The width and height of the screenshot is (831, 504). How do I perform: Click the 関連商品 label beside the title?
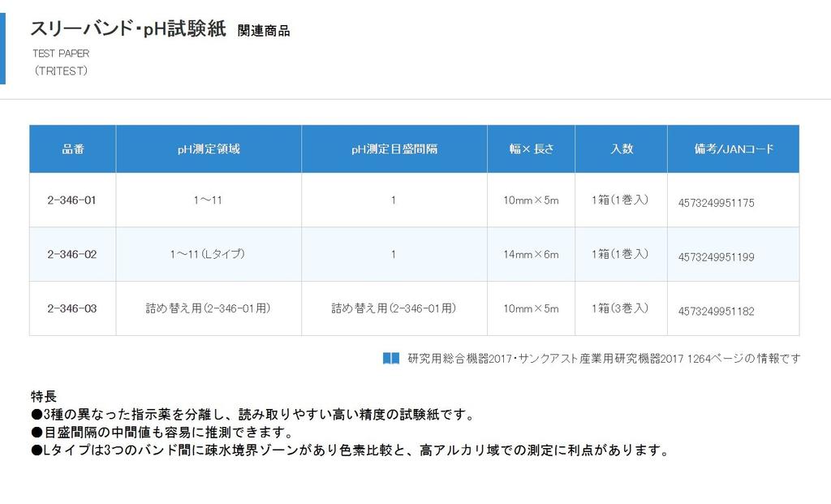pos(264,31)
